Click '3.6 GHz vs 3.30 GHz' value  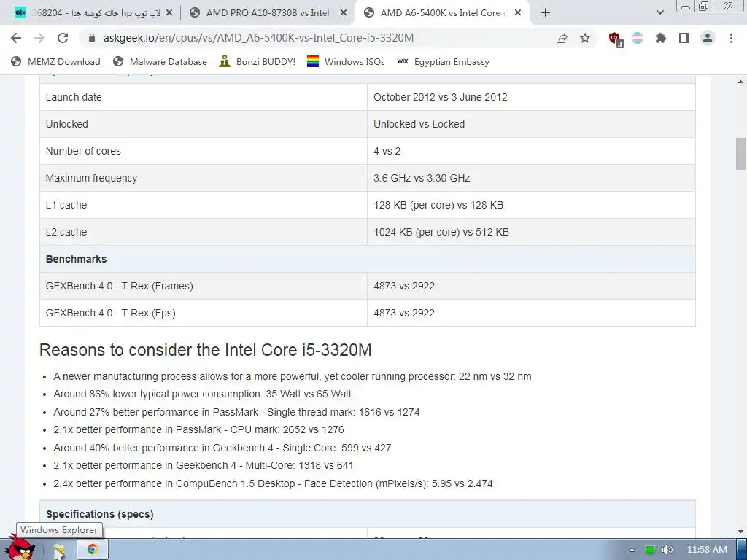422,178
